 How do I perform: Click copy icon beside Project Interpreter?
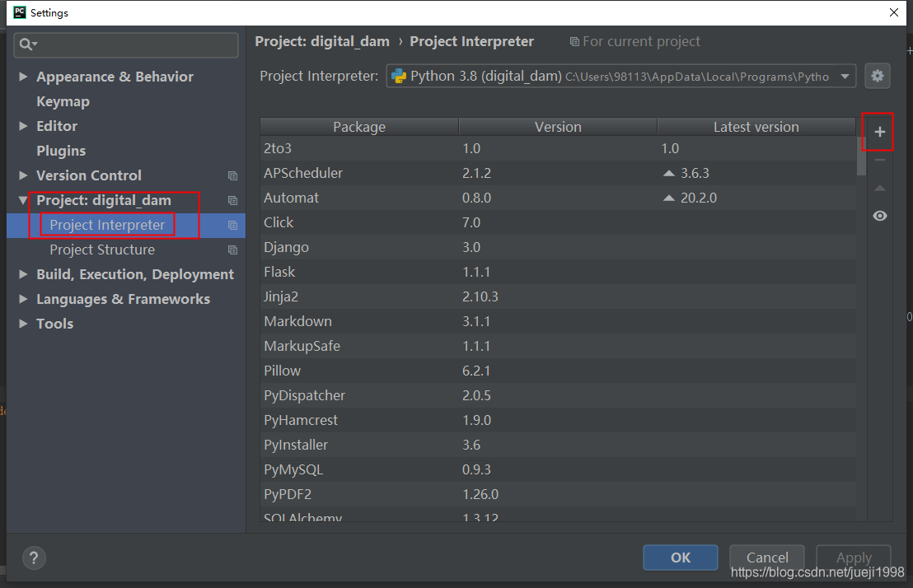pos(233,226)
